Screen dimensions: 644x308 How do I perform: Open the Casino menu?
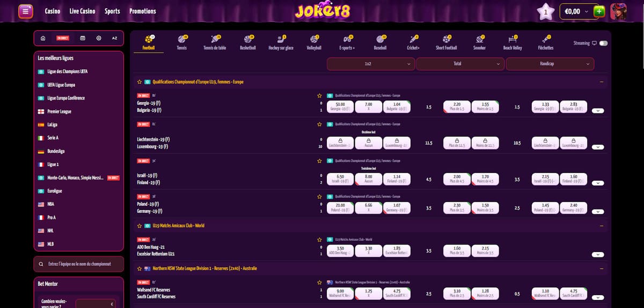[x=53, y=11]
